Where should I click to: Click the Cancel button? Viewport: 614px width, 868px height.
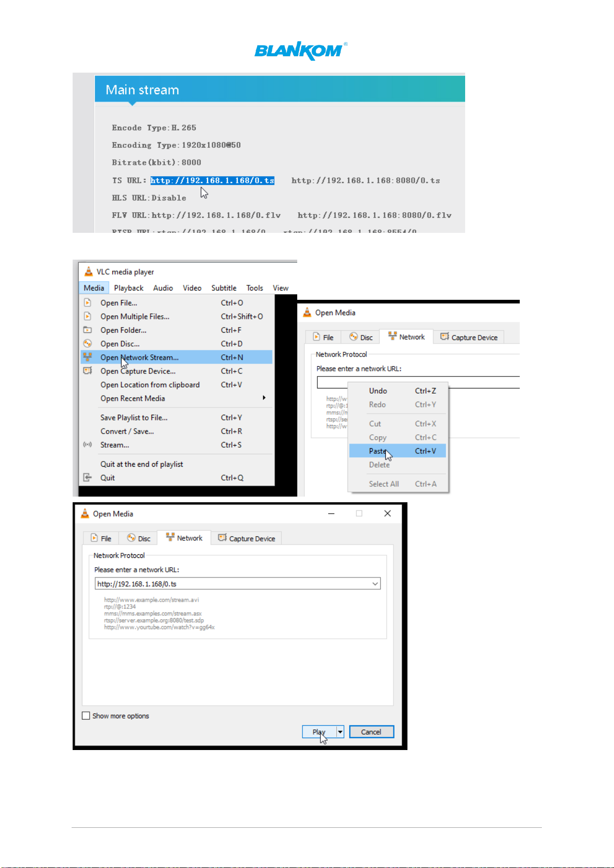[371, 732]
